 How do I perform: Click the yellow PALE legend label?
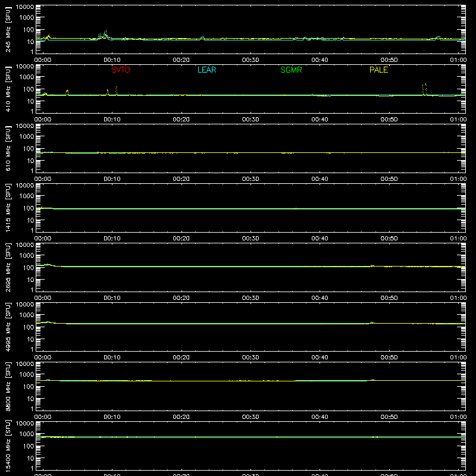click(x=378, y=70)
